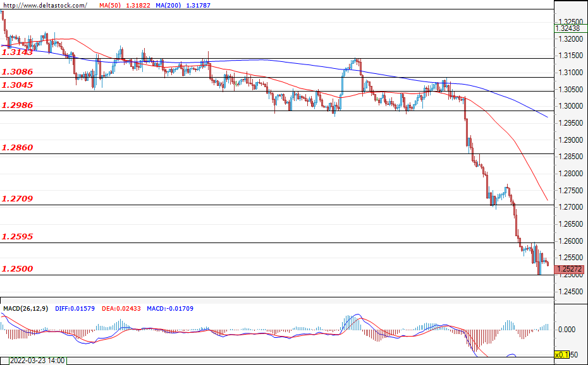
Task: Click the 0.000 MACD axis label
Action: [x=567, y=330]
